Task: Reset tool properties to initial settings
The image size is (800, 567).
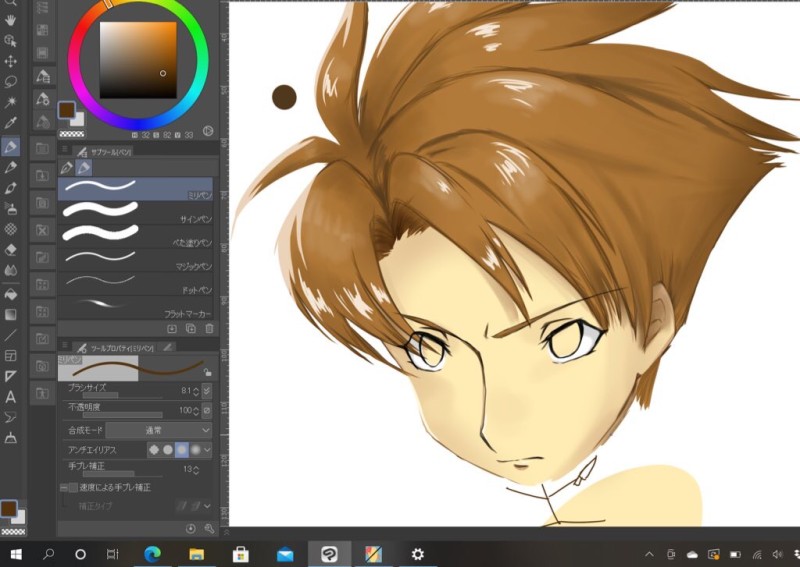Action: click(191, 529)
